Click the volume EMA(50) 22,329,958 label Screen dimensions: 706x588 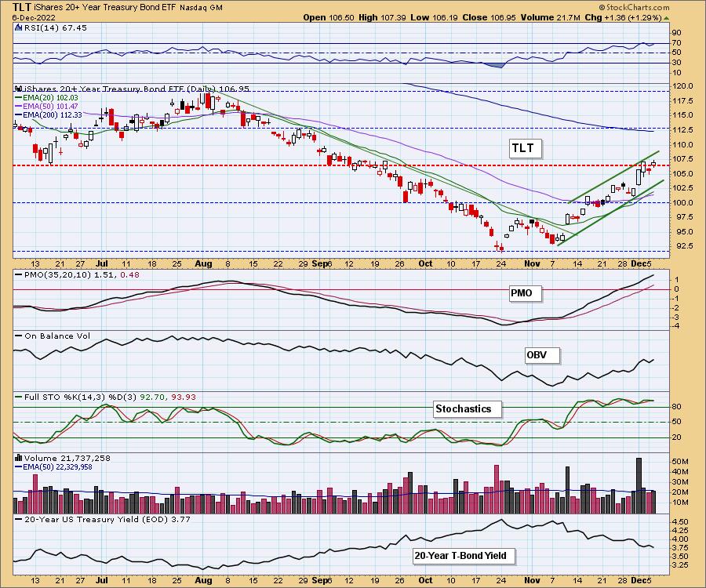(53, 467)
